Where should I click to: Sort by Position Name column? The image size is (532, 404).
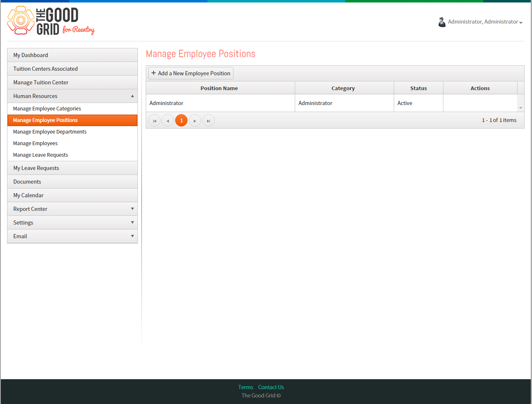coord(220,88)
